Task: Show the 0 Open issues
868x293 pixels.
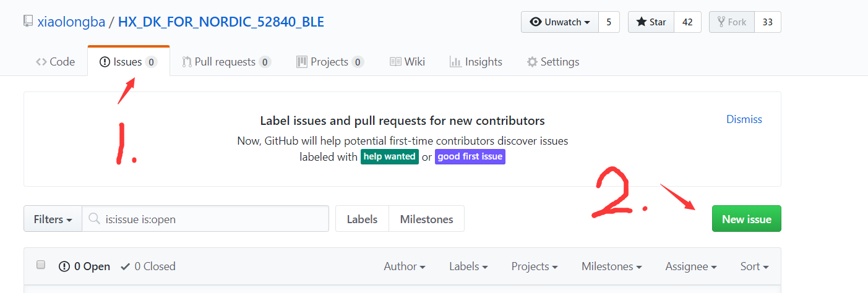Action: 85,266
